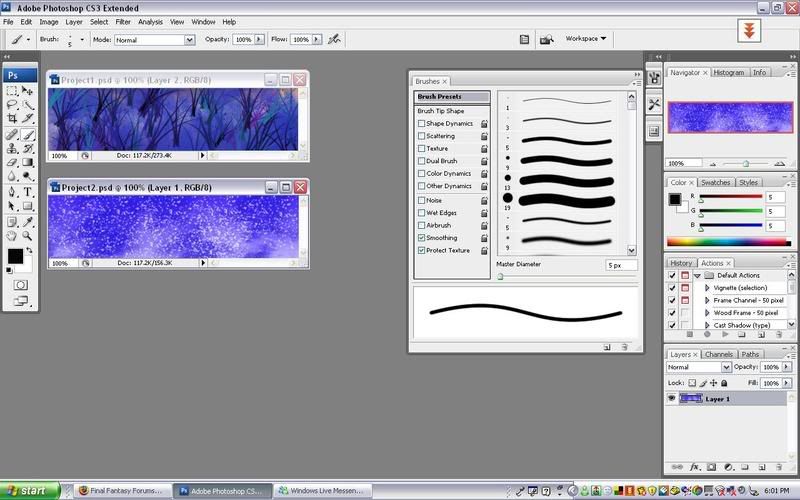Open the brush Mode dropdown

coord(154,40)
